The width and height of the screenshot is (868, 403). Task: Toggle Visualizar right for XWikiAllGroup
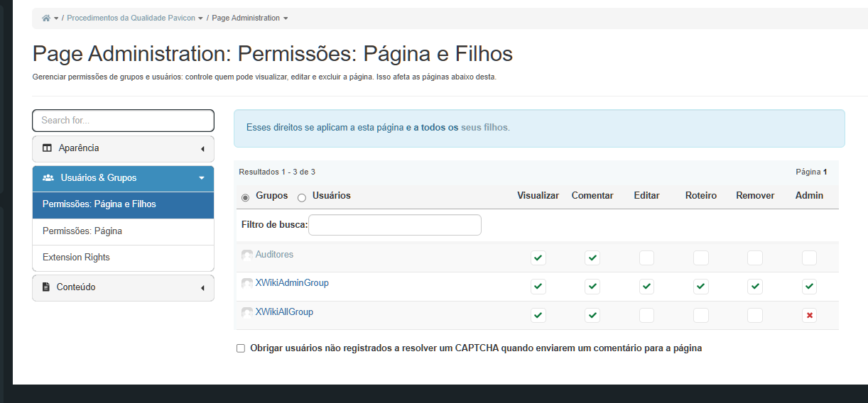tap(538, 315)
